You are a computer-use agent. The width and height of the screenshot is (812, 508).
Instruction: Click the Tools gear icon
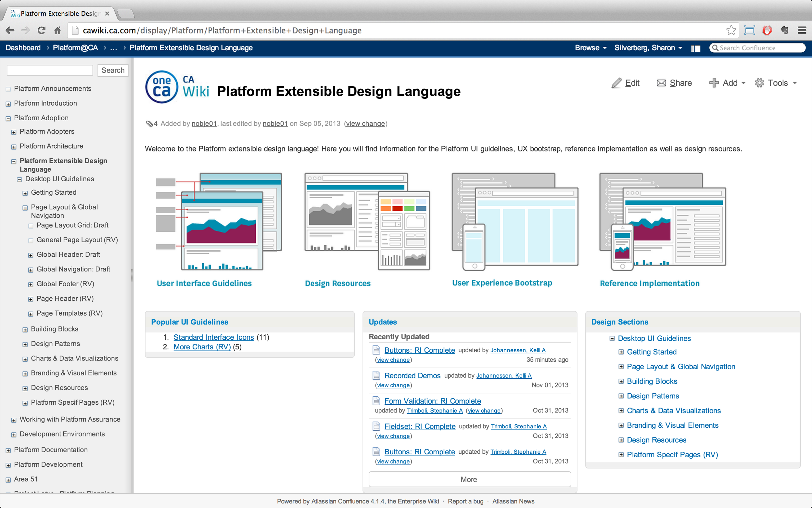[x=759, y=83]
